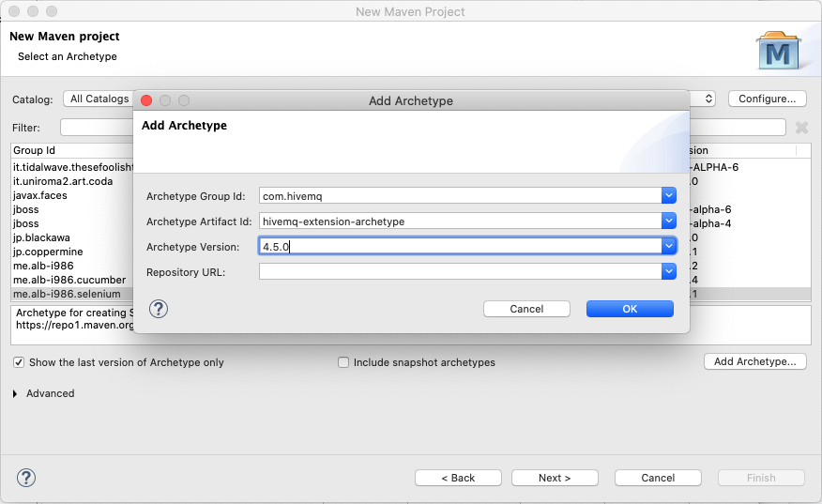Open the Archetype Group Id dropdown
The image size is (822, 504).
(x=668, y=196)
